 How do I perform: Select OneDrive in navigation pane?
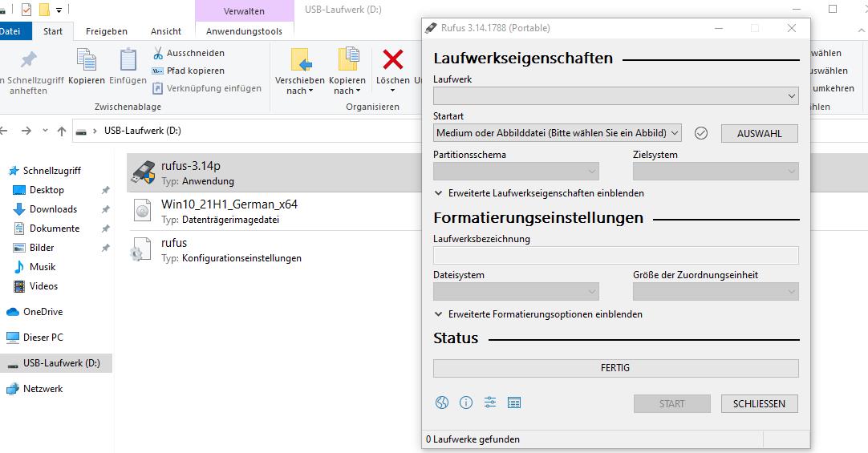click(x=43, y=312)
